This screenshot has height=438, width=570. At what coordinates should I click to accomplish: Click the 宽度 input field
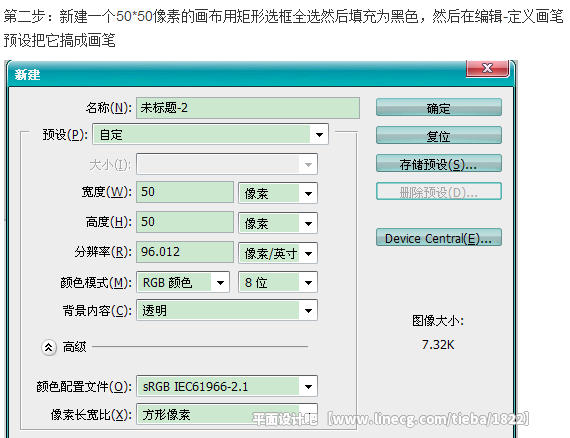click(x=185, y=192)
